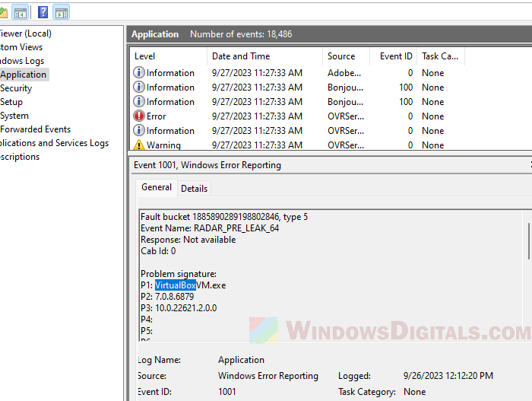Open Applications and Services Logs node
Viewport: 532px width, 401px height.
pos(54,143)
